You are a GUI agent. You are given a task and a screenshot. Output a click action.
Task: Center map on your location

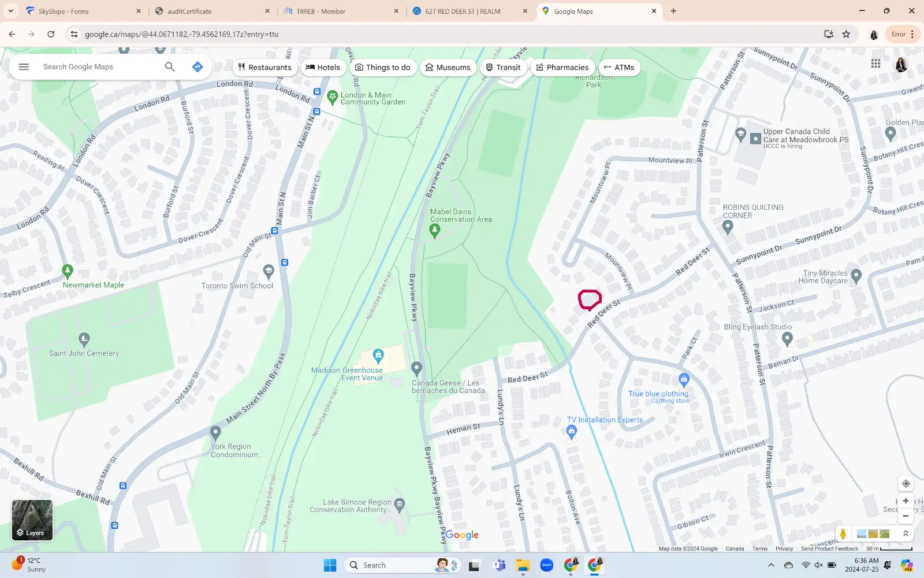tap(906, 484)
